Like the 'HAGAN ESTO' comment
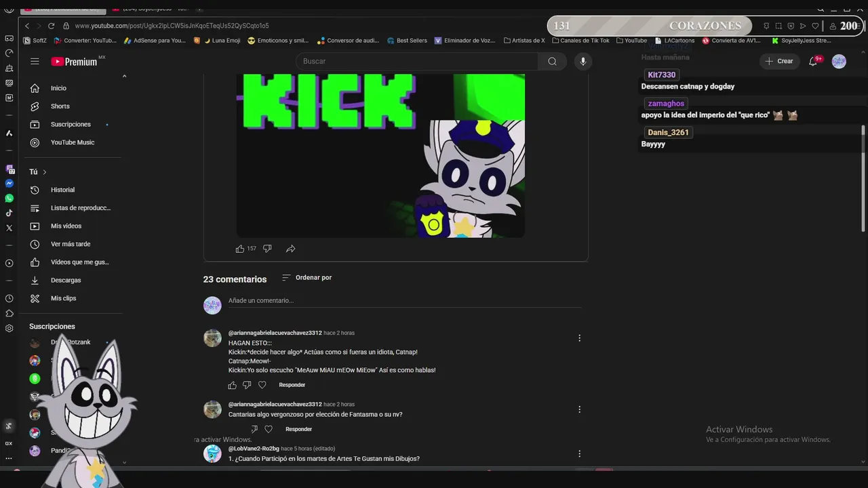The height and width of the screenshot is (488, 868). (x=233, y=385)
